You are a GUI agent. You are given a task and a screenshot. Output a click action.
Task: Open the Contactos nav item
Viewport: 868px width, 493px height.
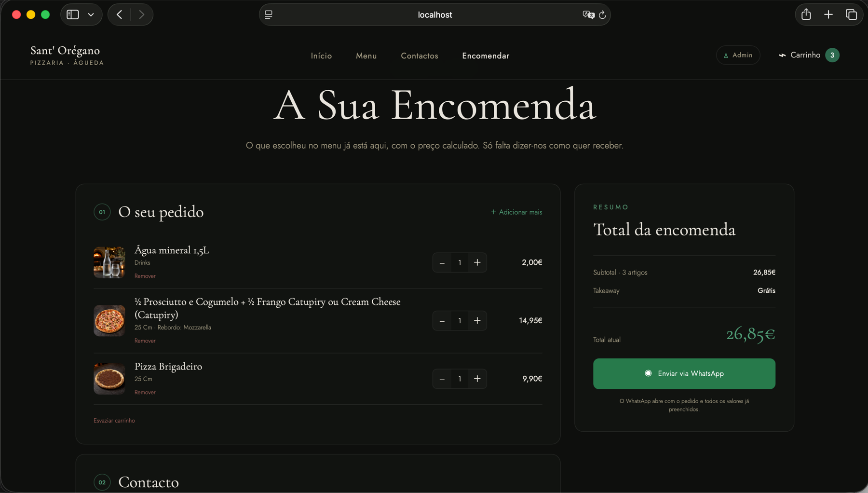(x=420, y=56)
